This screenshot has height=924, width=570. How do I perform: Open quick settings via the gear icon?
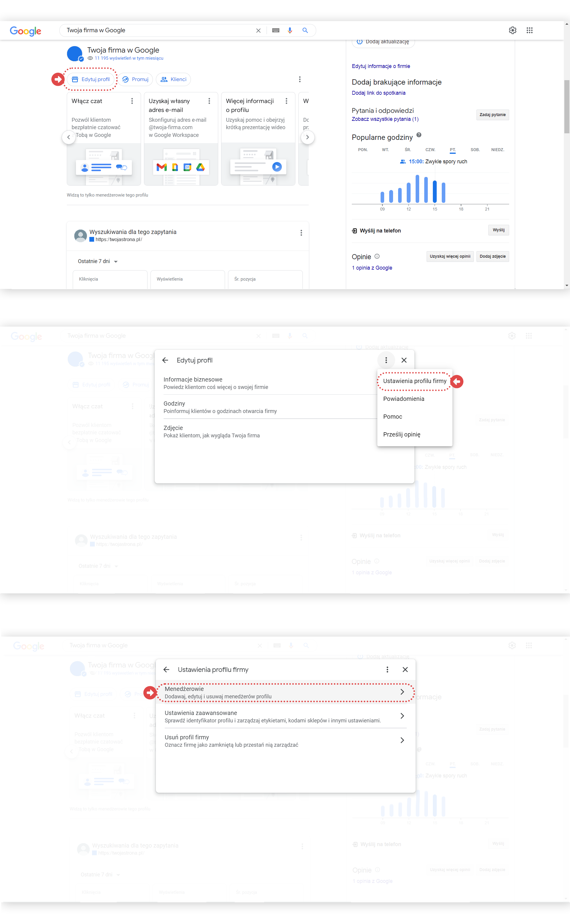(512, 30)
